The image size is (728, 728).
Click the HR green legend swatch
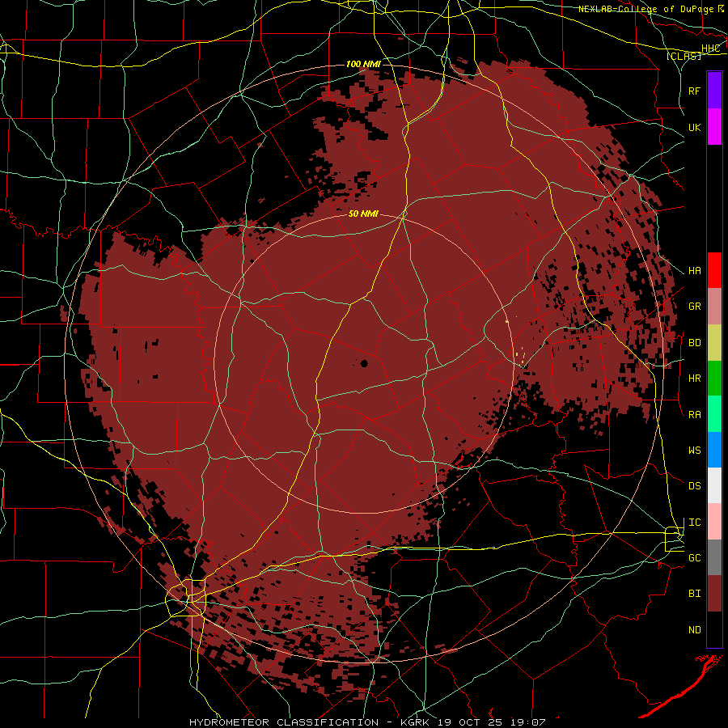click(x=714, y=378)
